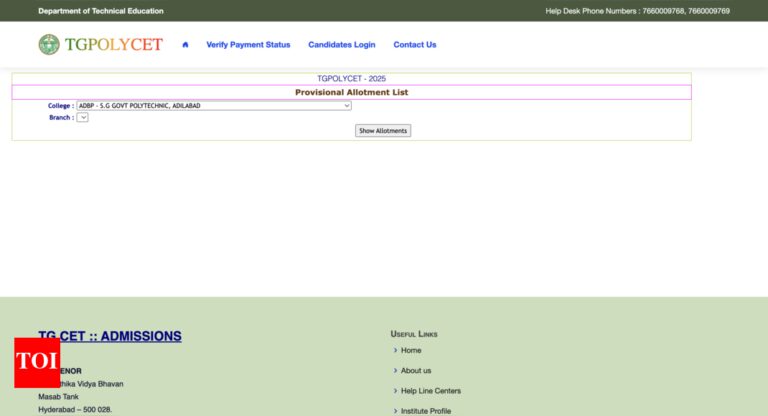Click the Help Desk Phone Numbers text
The image size is (768, 416).
[637, 11]
